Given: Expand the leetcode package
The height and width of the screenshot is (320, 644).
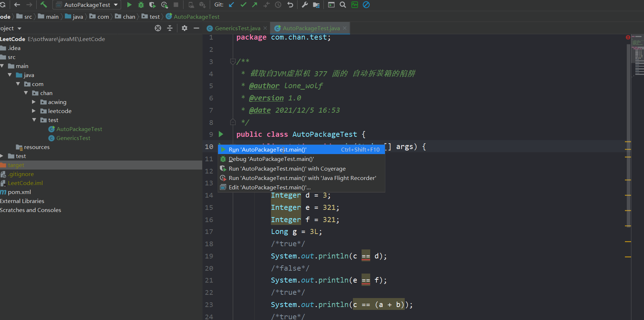Looking at the screenshot, I should [34, 111].
